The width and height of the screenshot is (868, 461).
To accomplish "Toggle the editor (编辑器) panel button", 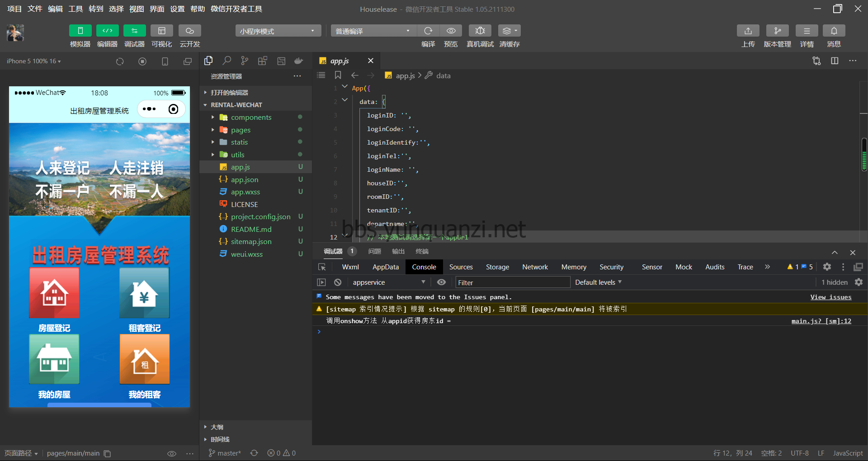I will point(107,31).
